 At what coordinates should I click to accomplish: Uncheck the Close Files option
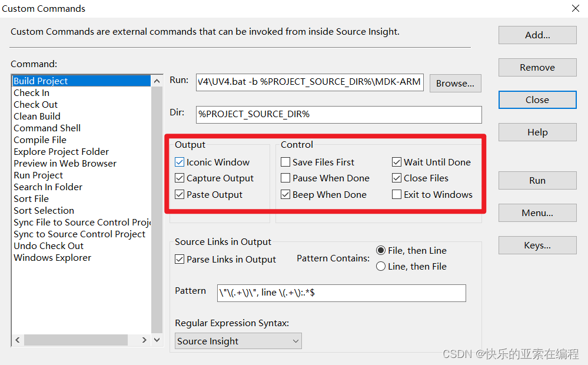click(x=397, y=178)
